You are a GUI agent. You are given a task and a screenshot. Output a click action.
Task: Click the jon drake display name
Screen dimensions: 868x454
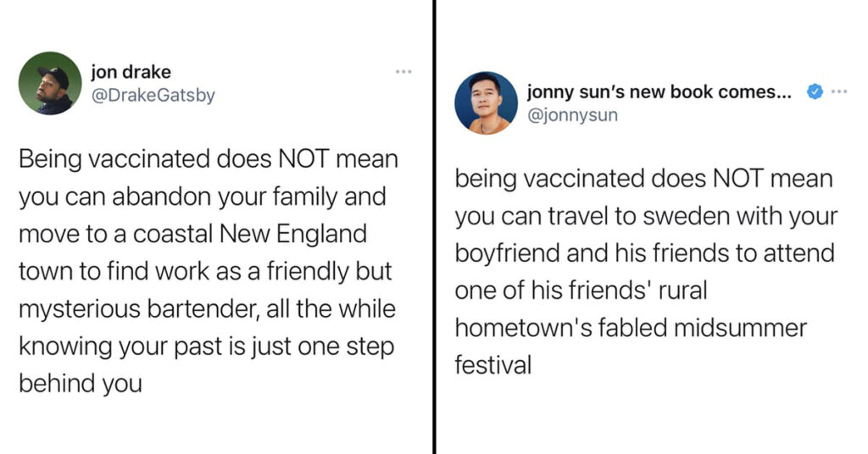click(131, 72)
